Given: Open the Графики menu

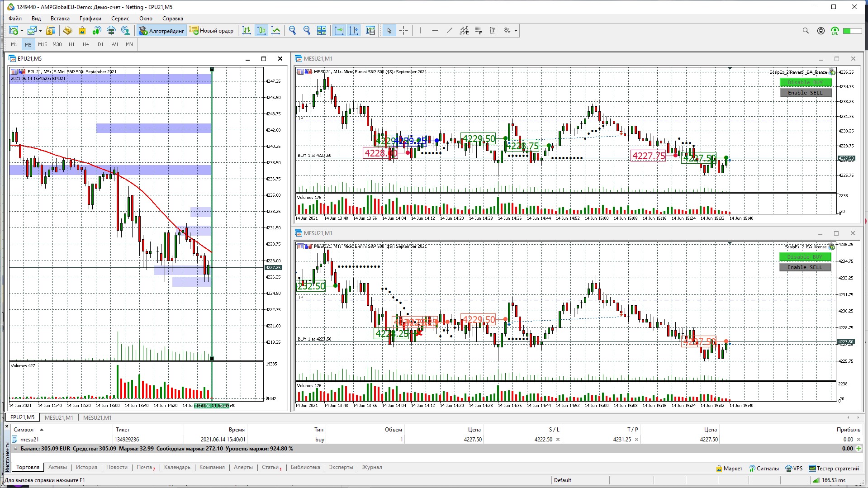Looking at the screenshot, I should [x=90, y=19].
